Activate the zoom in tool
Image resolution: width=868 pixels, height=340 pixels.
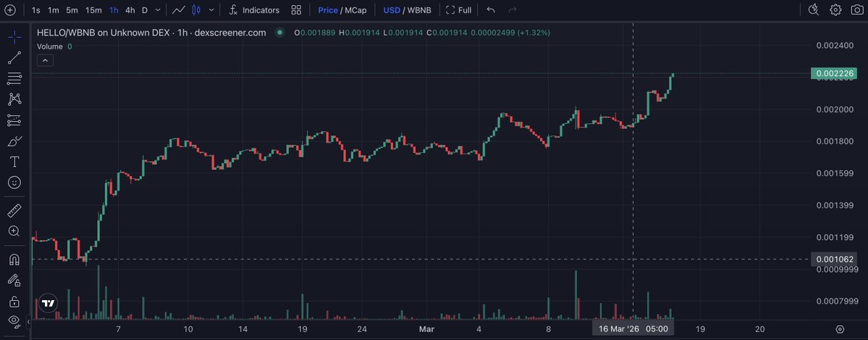(14, 231)
